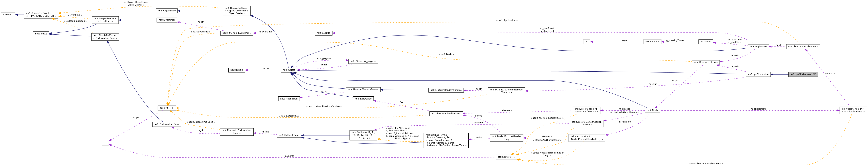The width and height of the screenshot is (868, 166).
Task: Click the ns3::empty node
Action: [41, 34]
